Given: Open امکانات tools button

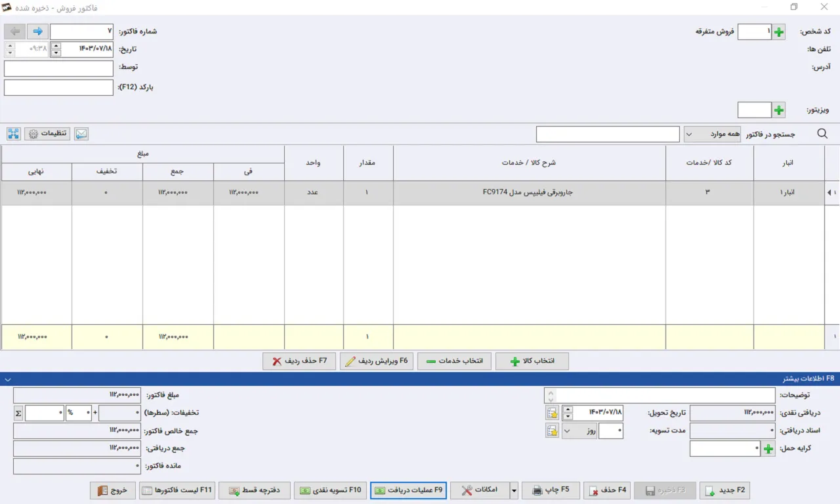Looking at the screenshot, I should click(x=479, y=490).
